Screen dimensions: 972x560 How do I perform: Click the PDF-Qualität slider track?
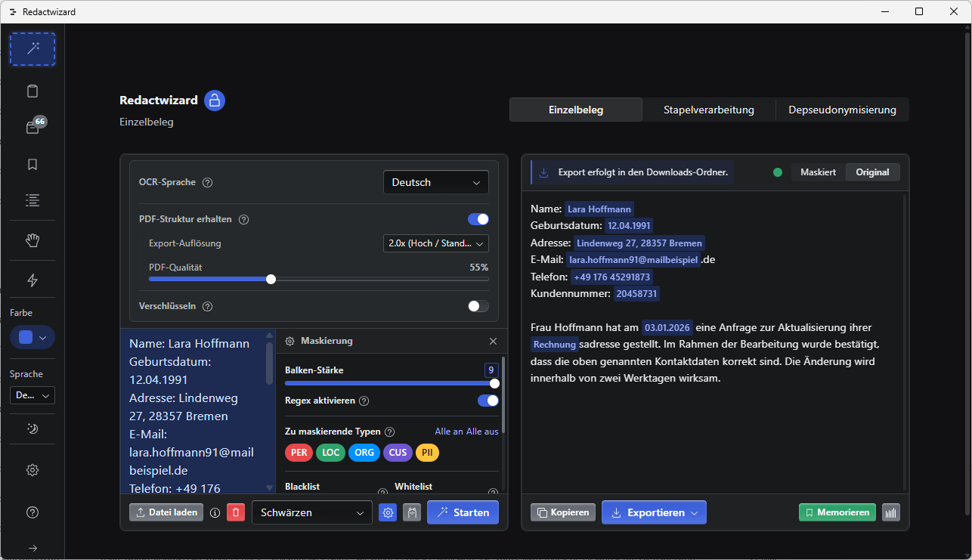coord(319,279)
